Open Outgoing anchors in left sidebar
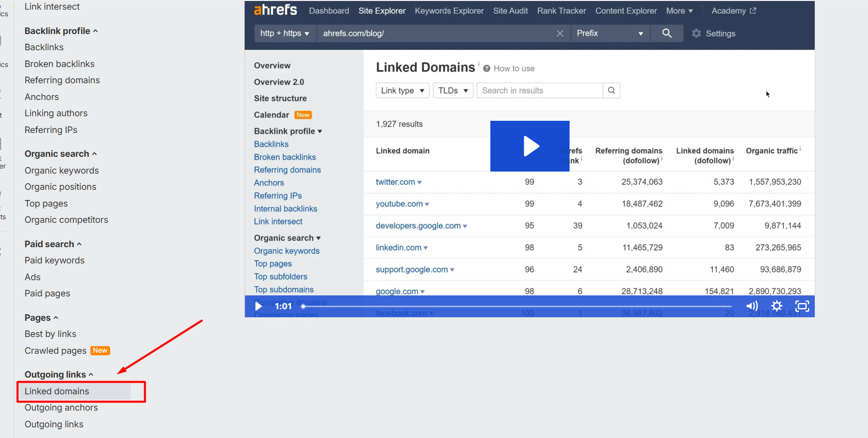The height and width of the screenshot is (438, 868). pyautogui.click(x=61, y=408)
